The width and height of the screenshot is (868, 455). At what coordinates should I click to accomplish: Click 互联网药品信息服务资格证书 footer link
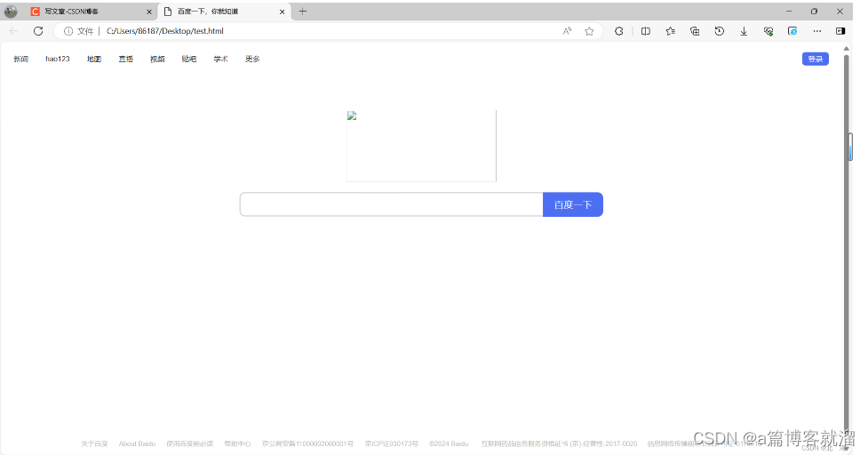(x=559, y=444)
